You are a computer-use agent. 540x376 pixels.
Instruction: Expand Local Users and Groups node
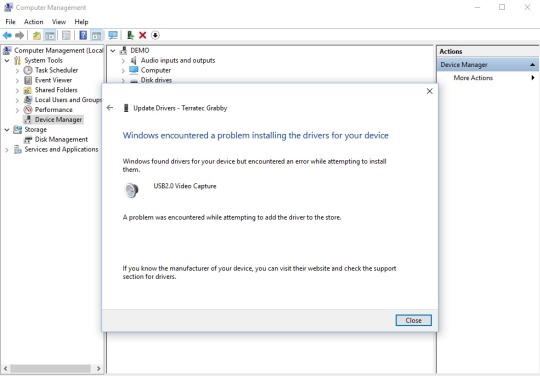tap(17, 100)
